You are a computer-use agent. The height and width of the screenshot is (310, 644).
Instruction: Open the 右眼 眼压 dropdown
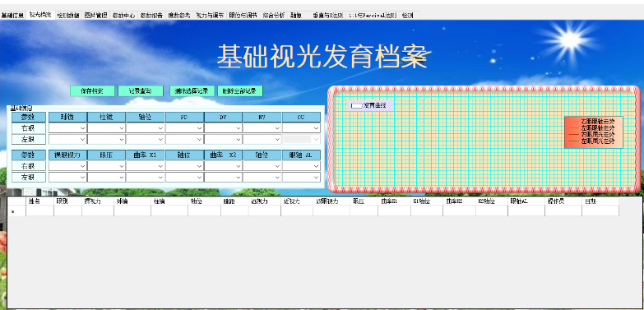[x=121, y=166]
